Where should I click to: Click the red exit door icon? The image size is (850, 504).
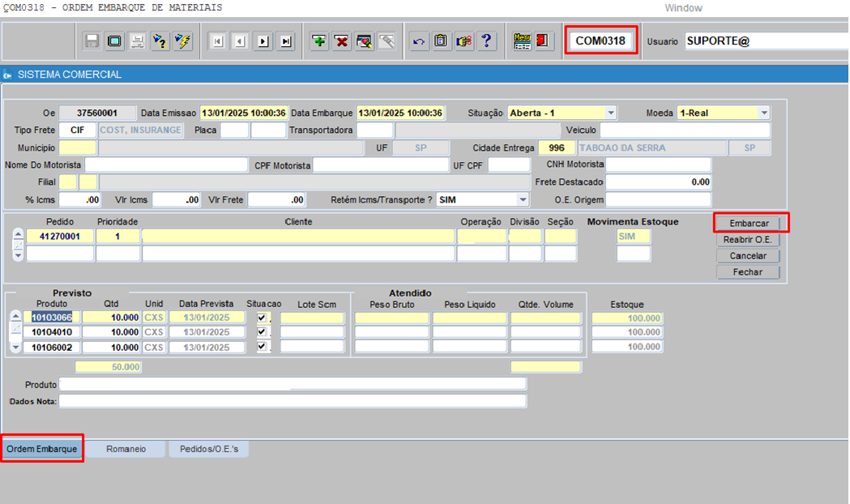(542, 41)
